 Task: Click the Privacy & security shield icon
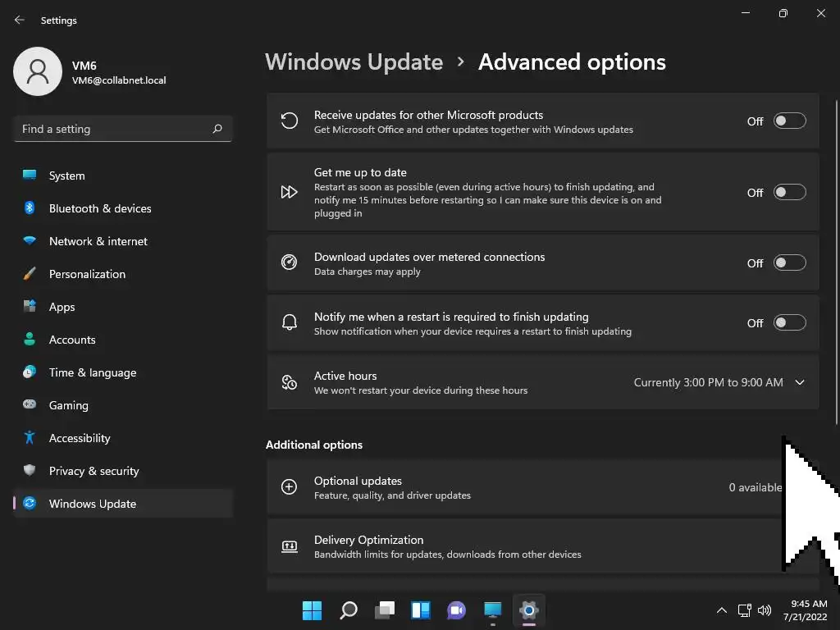coord(30,470)
